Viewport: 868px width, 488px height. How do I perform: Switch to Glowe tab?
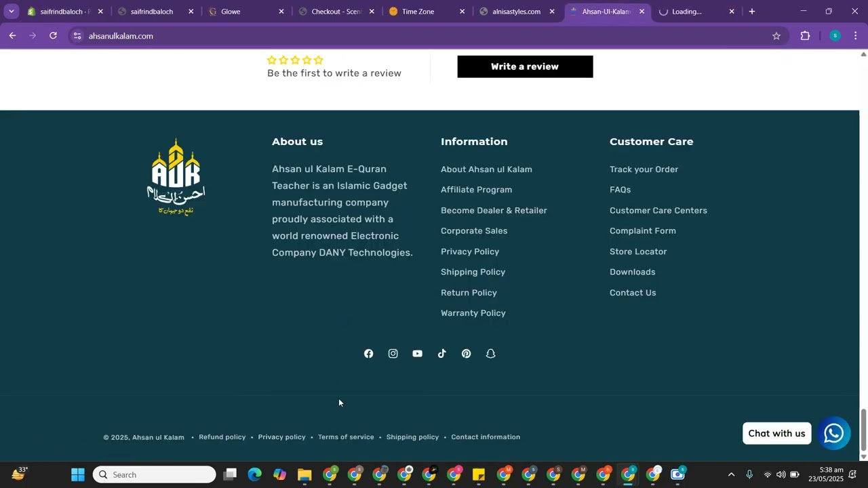pyautogui.click(x=247, y=12)
